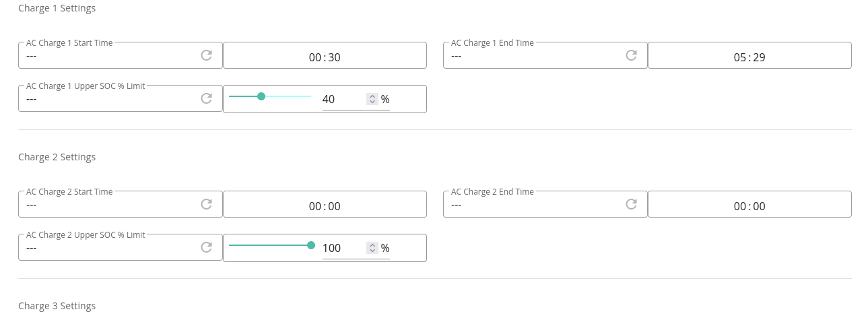Screen dimensions: 868x320
Task: Click the Charge 1 start time 00:30 field
Action: pyautogui.click(x=325, y=56)
